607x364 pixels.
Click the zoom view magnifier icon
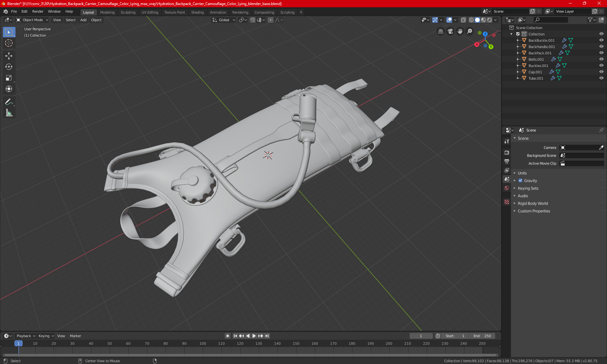coord(470,31)
